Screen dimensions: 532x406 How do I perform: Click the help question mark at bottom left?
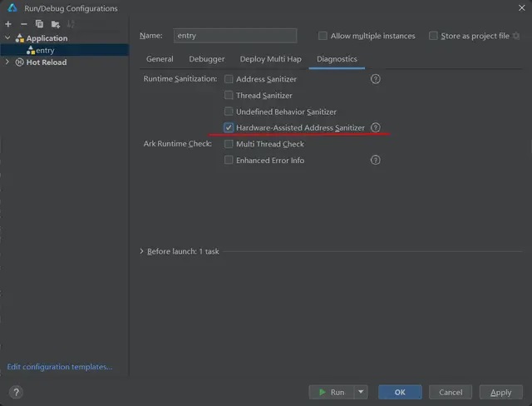tap(16, 392)
